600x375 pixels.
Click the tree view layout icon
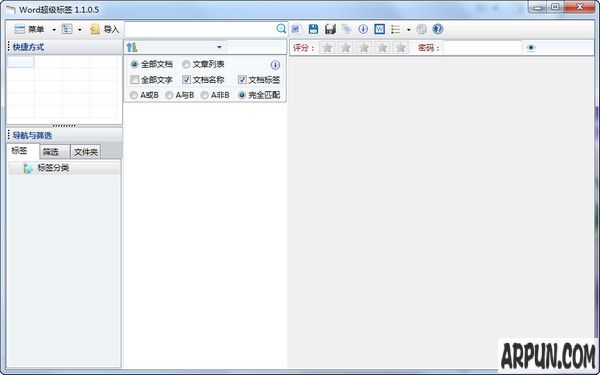tap(67, 29)
